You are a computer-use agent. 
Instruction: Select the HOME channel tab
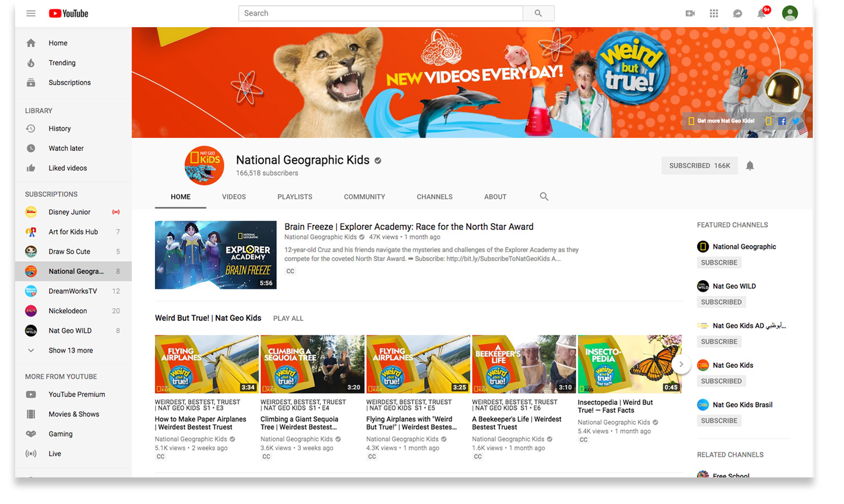click(x=181, y=197)
